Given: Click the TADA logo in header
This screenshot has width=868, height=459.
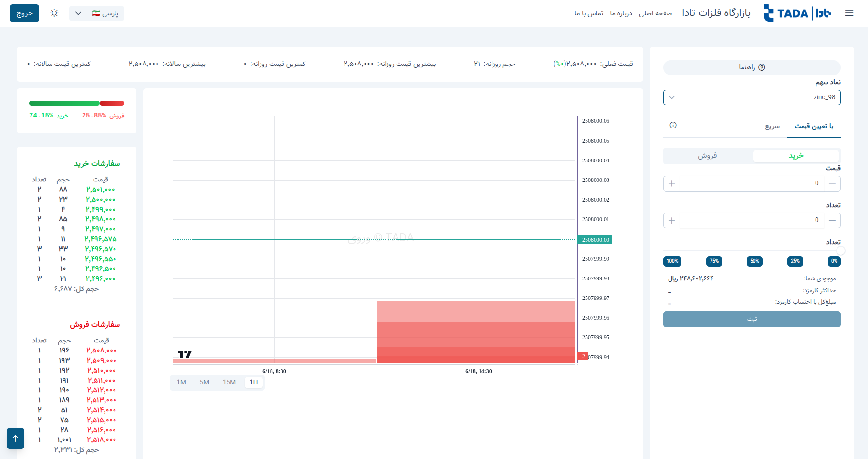Looking at the screenshot, I should pyautogui.click(x=797, y=13).
